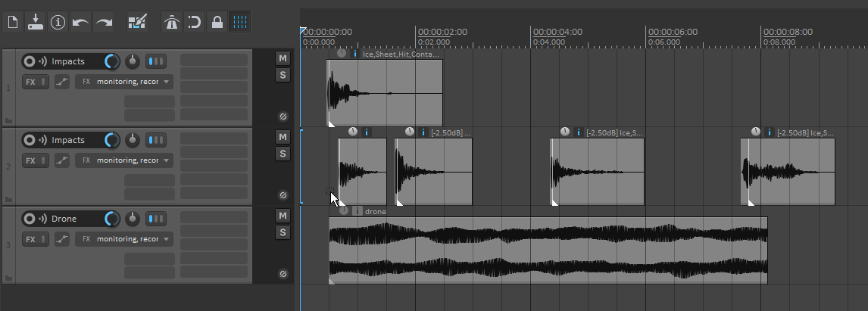Click notes icon on the drone item
The width and height of the screenshot is (868, 311).
(358, 211)
